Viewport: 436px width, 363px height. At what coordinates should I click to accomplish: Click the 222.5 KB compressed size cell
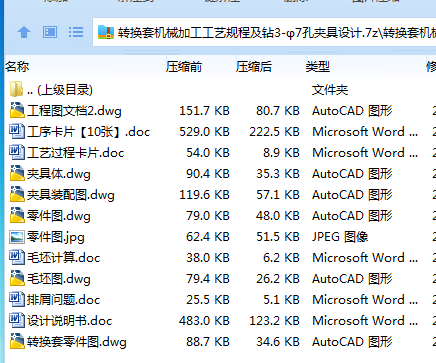click(x=274, y=132)
